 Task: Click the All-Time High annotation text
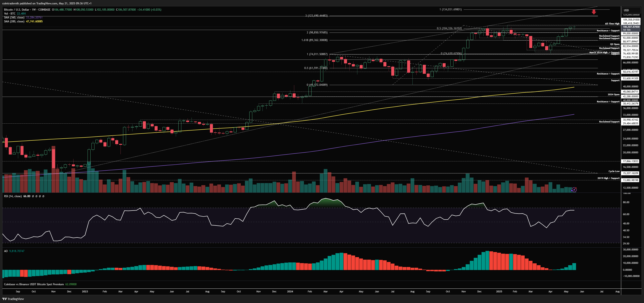(x=612, y=24)
